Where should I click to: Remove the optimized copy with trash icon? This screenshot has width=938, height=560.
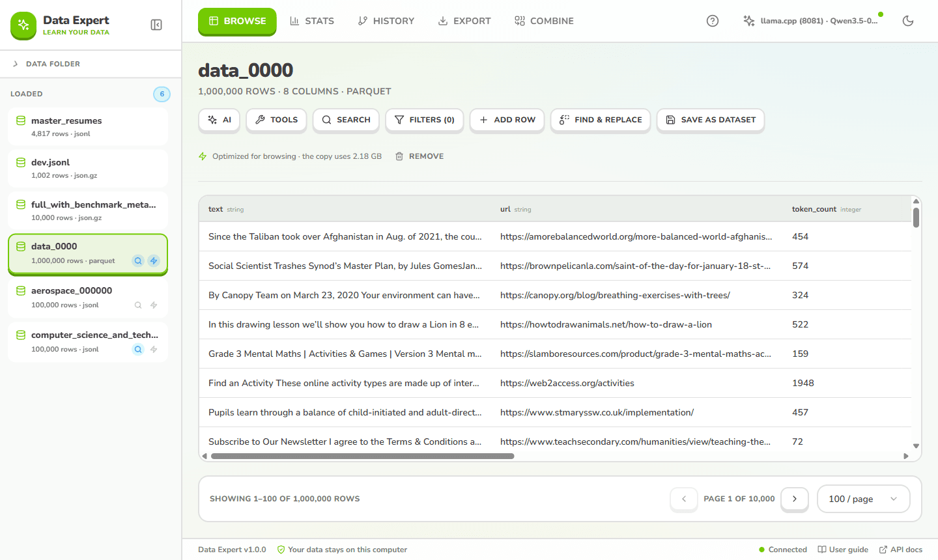click(x=419, y=156)
